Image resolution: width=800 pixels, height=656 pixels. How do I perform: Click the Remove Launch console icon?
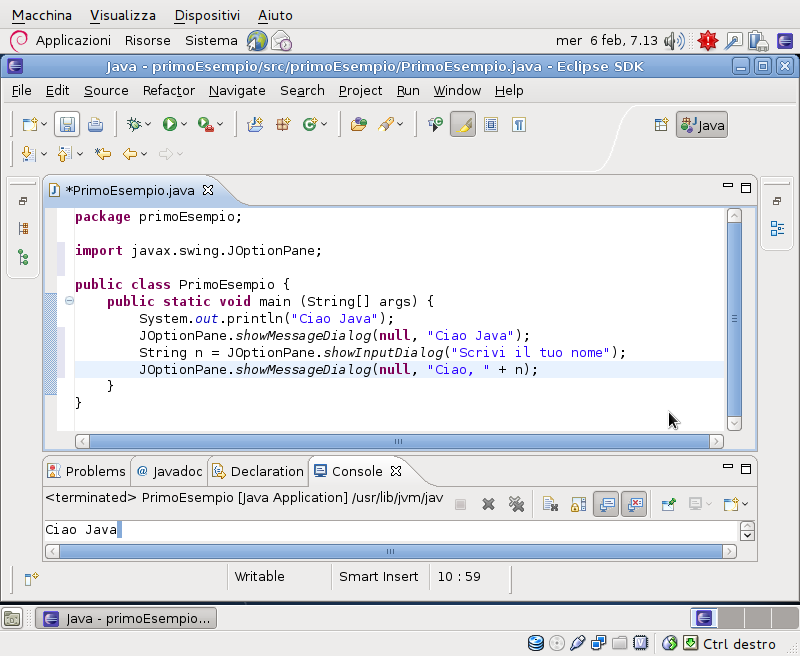click(x=488, y=504)
